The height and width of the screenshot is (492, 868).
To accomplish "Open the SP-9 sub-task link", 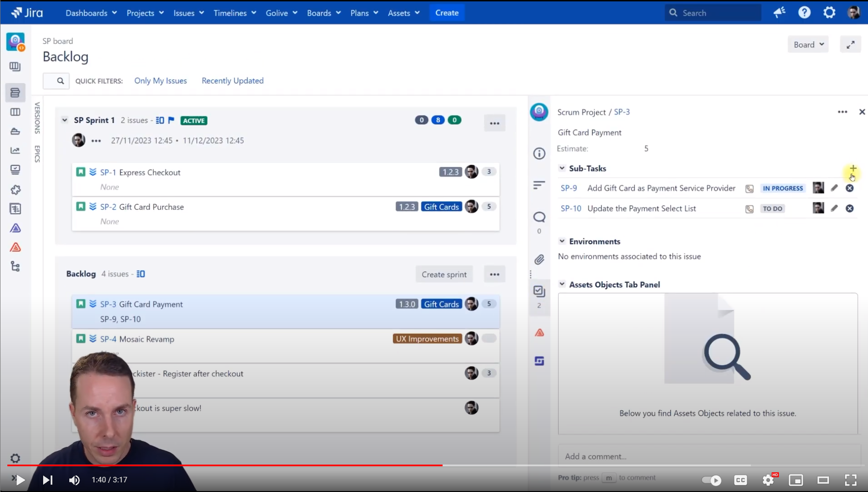I will (569, 188).
